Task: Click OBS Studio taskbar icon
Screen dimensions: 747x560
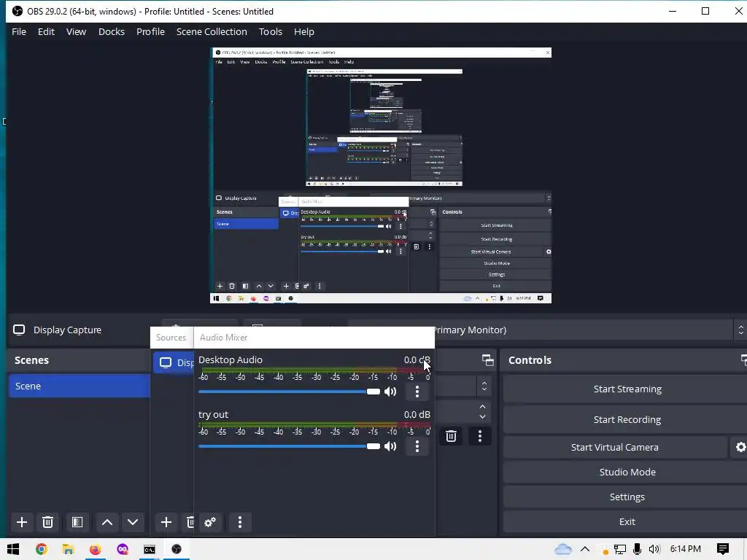Action: click(x=177, y=549)
